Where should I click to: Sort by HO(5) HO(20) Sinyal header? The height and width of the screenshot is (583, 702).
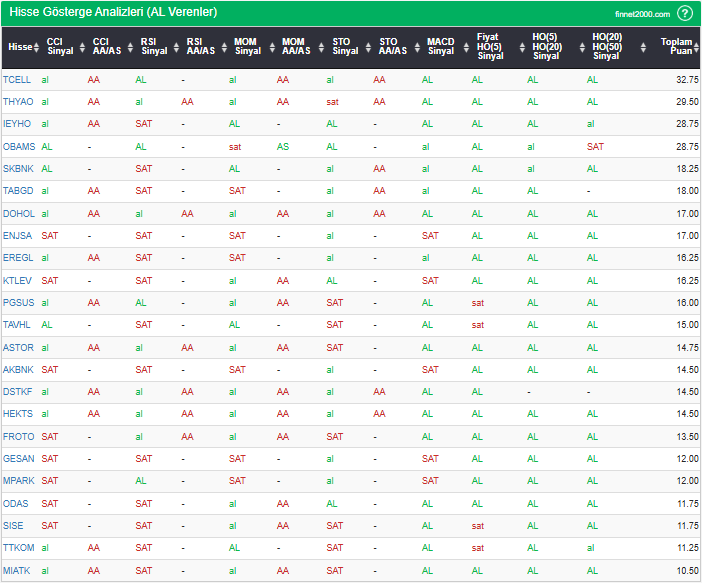tap(546, 47)
